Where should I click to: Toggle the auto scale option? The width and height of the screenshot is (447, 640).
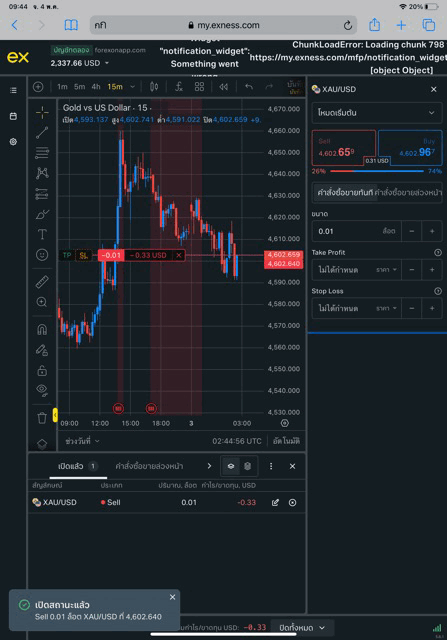(x=286, y=441)
